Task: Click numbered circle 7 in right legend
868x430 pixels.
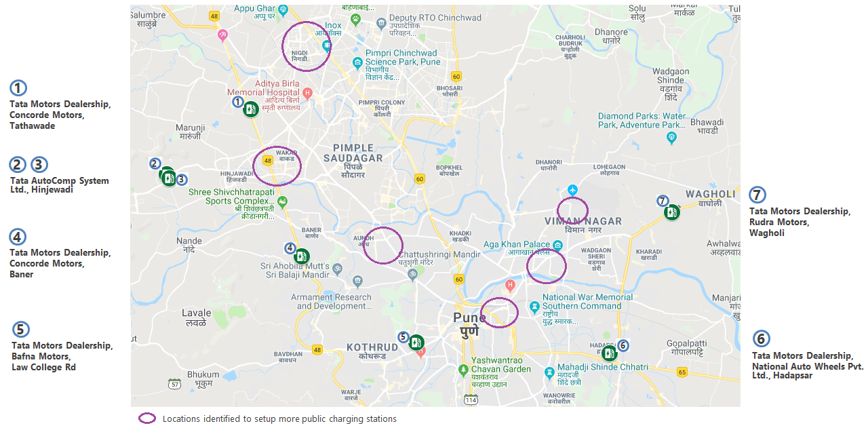Action: coord(757,195)
